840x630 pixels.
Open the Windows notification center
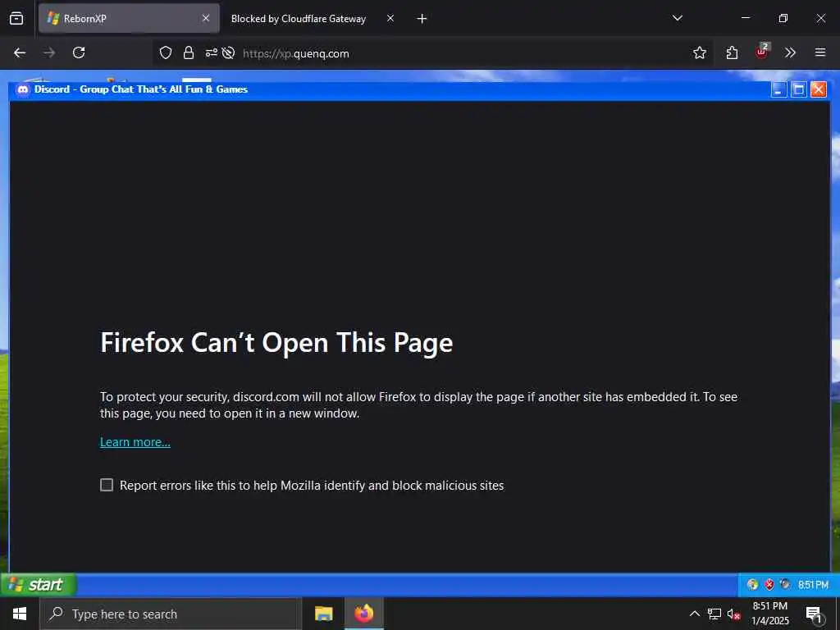click(x=815, y=614)
